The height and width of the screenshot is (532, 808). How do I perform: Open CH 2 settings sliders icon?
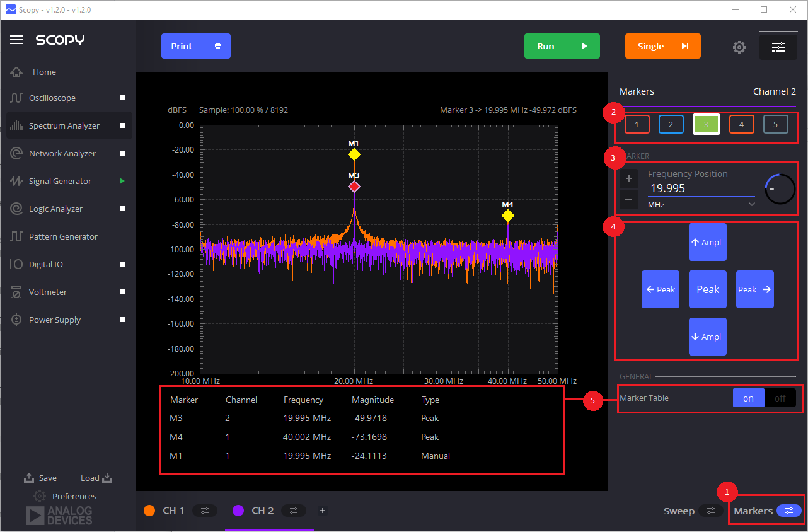(294, 511)
